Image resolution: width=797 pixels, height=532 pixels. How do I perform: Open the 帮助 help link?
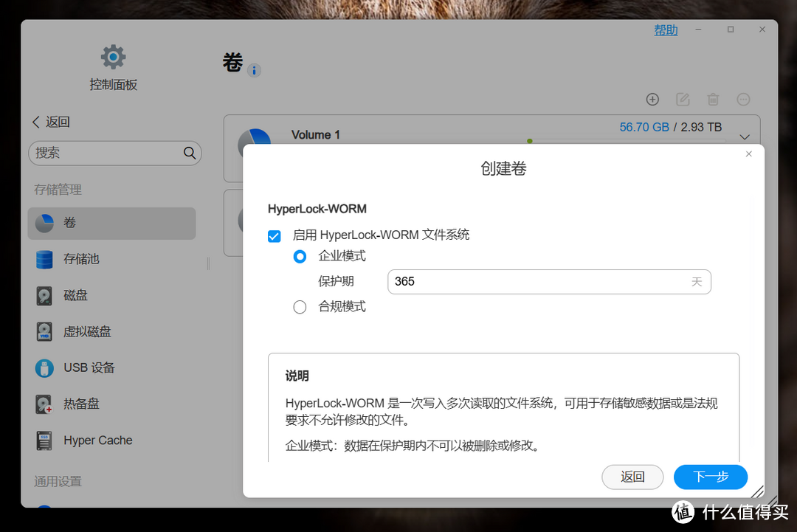(x=666, y=30)
